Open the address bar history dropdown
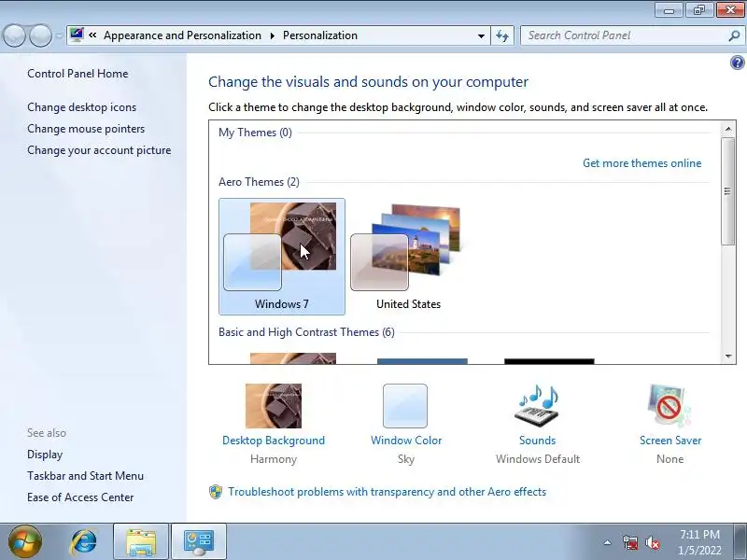The width and height of the screenshot is (747, 560). tap(481, 35)
